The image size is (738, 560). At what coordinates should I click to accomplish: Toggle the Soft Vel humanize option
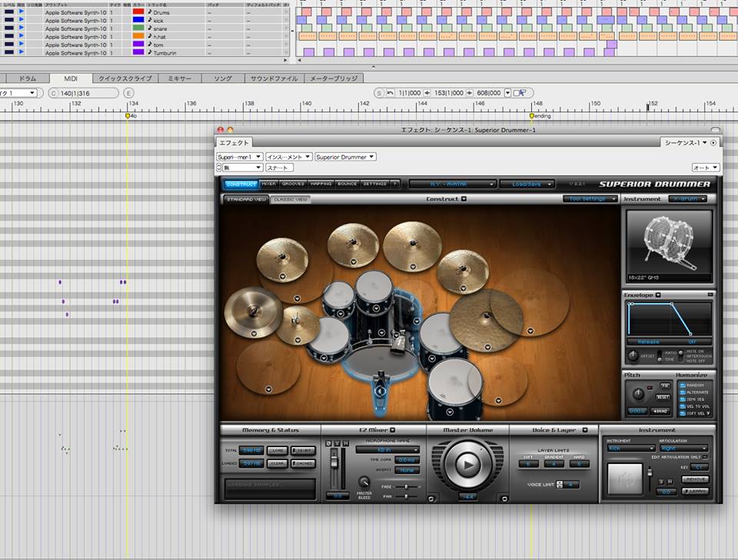683,413
